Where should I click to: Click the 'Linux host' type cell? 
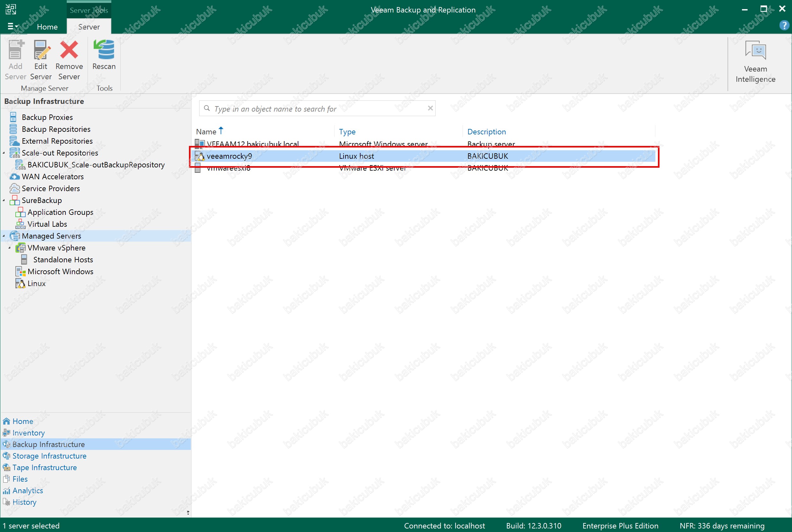point(356,156)
